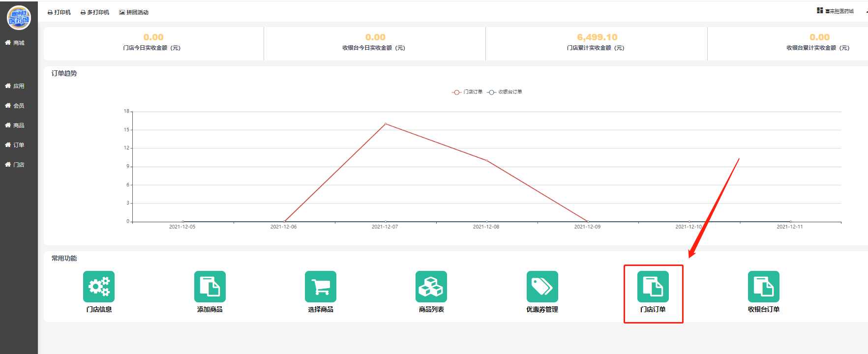
Task: Open the 商品列表 boxes icon
Action: (431, 287)
